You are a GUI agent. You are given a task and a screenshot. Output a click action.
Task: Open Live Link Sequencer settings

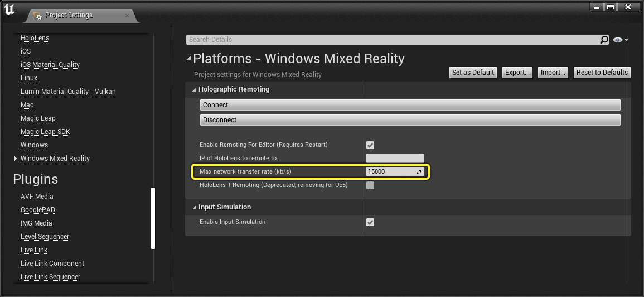pos(51,277)
